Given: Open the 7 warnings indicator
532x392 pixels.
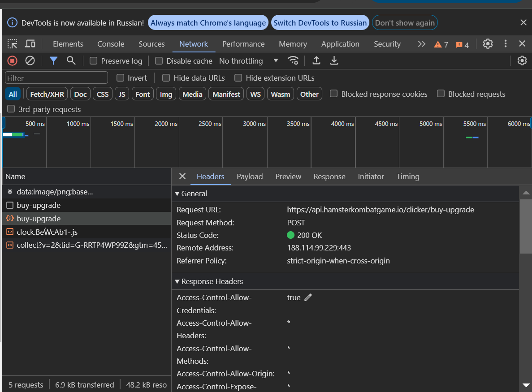Looking at the screenshot, I should [441, 44].
